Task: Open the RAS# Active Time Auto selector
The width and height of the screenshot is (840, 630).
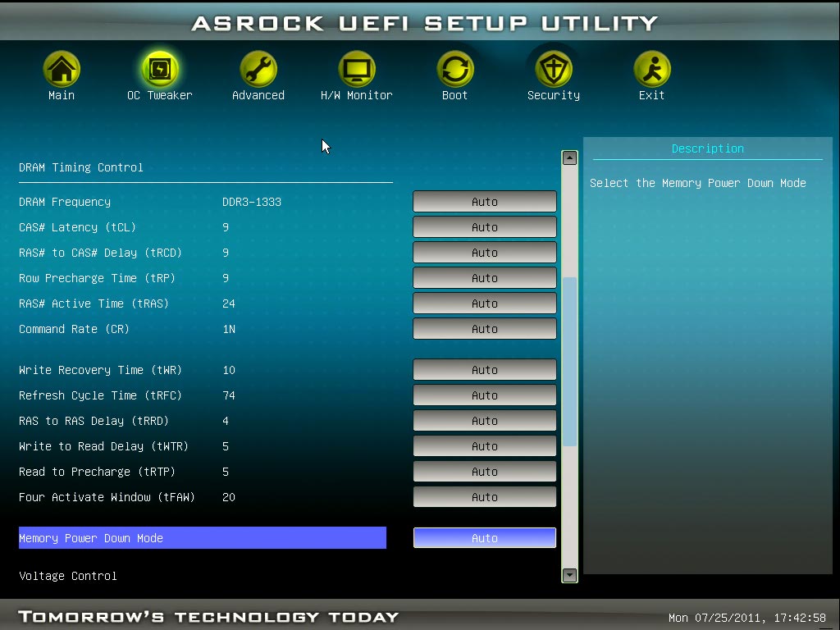Action: click(x=485, y=304)
